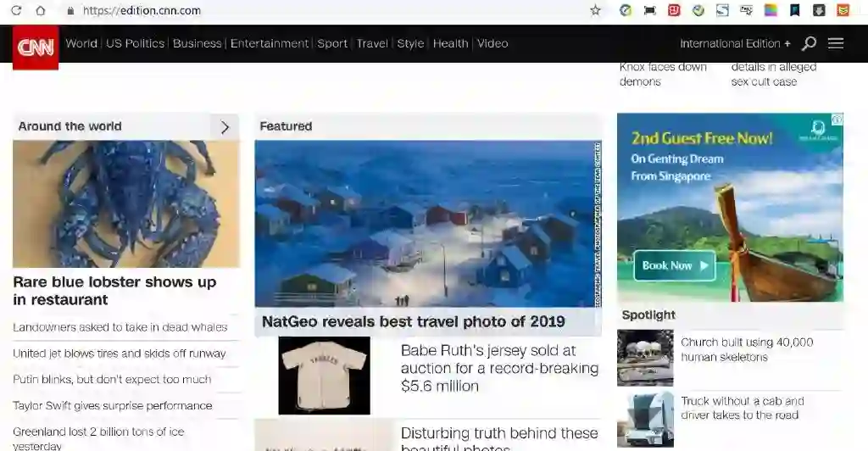Image resolution: width=868 pixels, height=451 pixels.
Task: Open the driverless truck thumbnail
Action: (645, 419)
